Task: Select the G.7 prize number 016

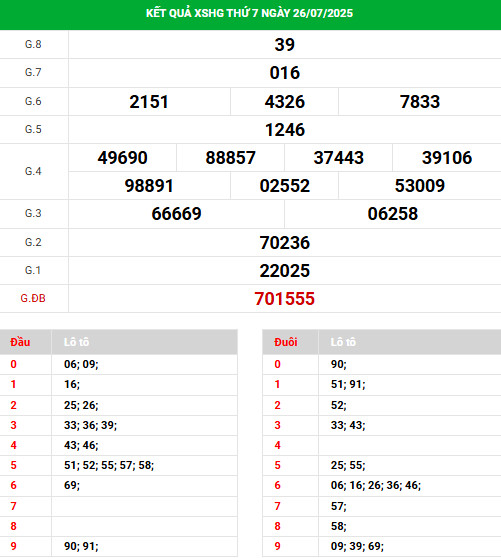Action: (285, 73)
